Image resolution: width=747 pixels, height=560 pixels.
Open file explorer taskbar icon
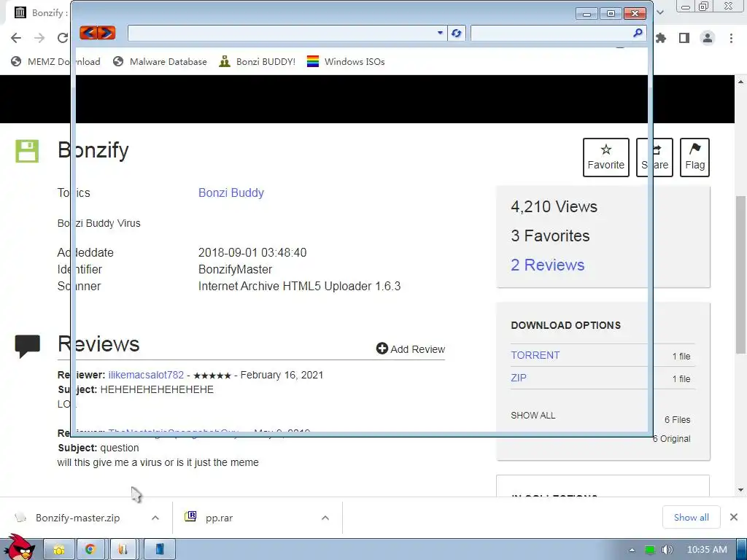click(59, 550)
